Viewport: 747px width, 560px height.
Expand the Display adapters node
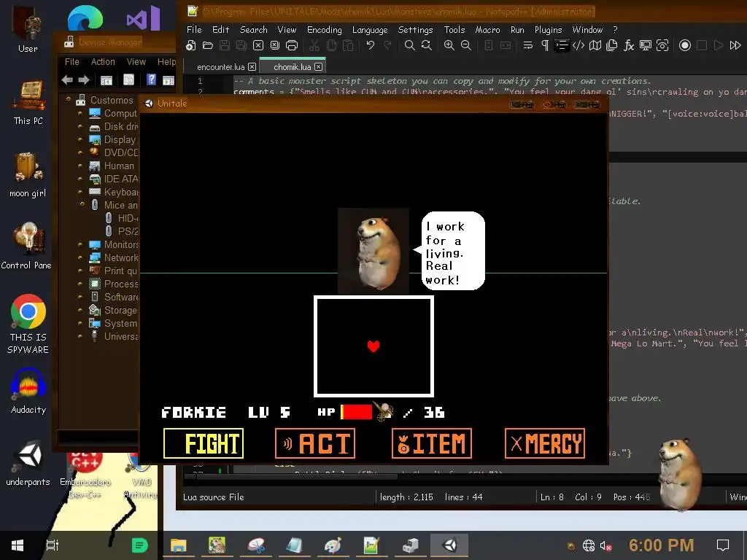80,139
